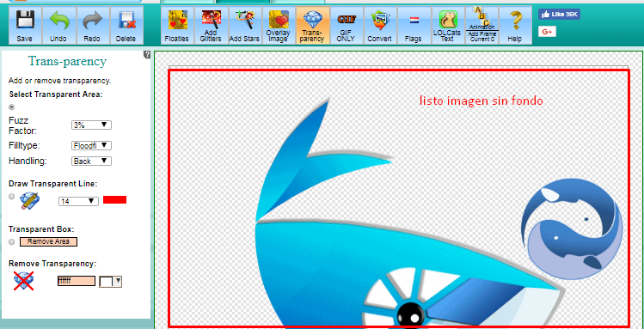The height and width of the screenshot is (329, 644).
Task: Open the white color picker dropdown
Action: (x=110, y=281)
